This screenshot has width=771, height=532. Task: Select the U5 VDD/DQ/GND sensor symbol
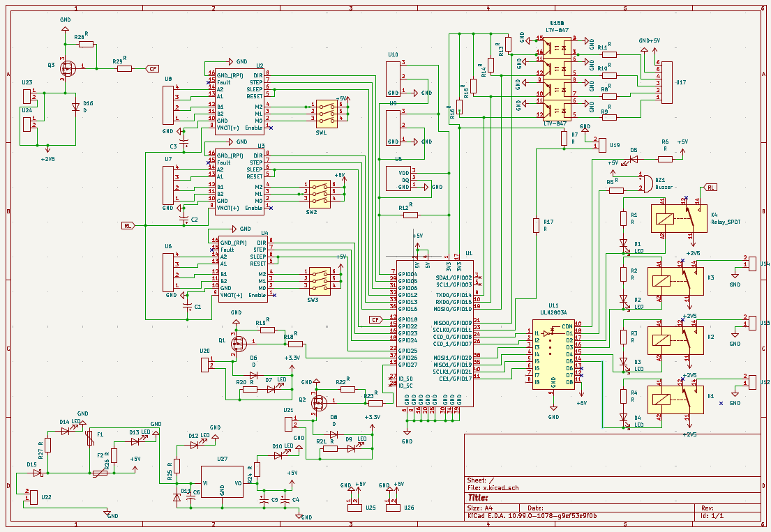point(398,179)
